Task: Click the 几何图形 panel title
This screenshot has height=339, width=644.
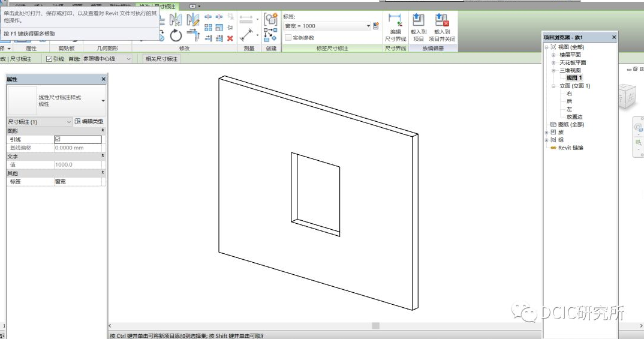Action: coord(107,48)
